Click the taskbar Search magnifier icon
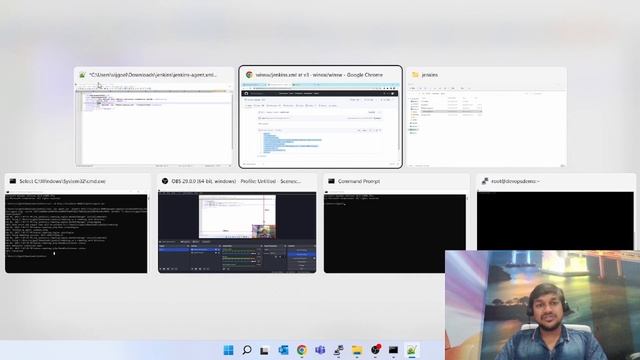Screen dimensions: 640x360 [x=247, y=350]
